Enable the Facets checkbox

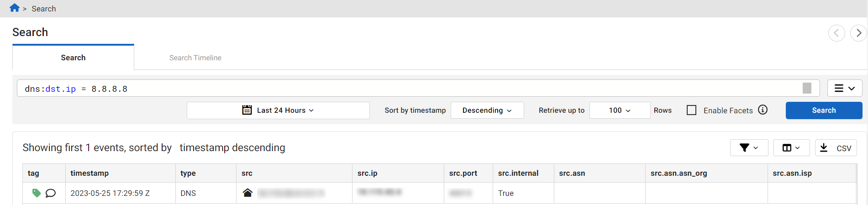pos(692,110)
